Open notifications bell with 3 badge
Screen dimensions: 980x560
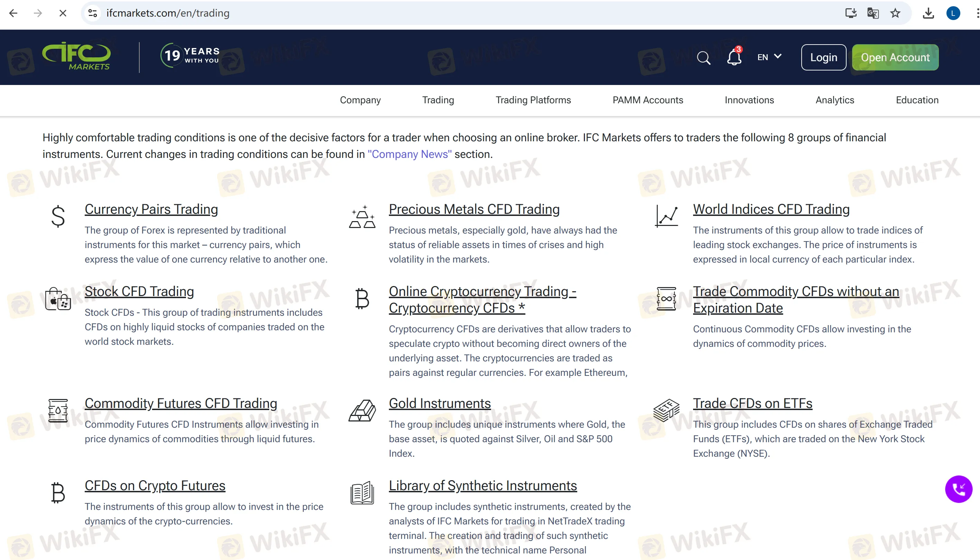pyautogui.click(x=734, y=57)
